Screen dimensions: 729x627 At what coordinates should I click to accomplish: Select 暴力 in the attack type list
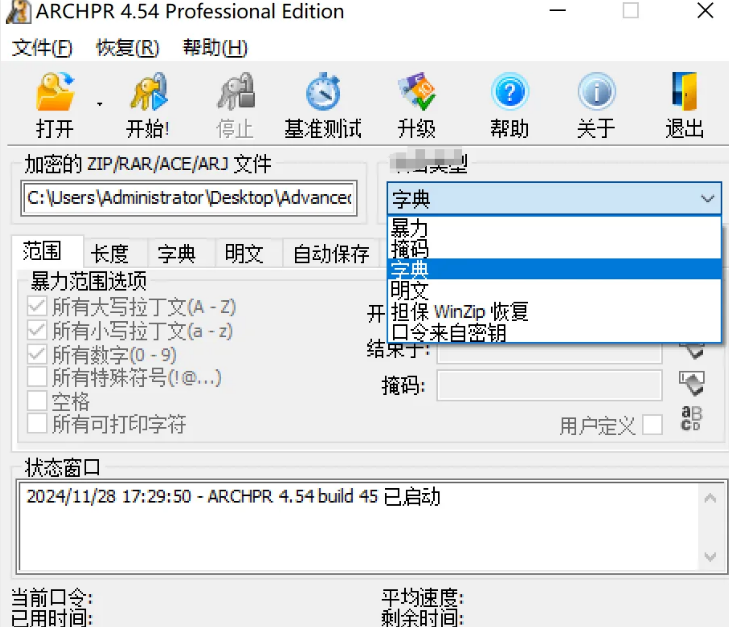pyautogui.click(x=554, y=227)
